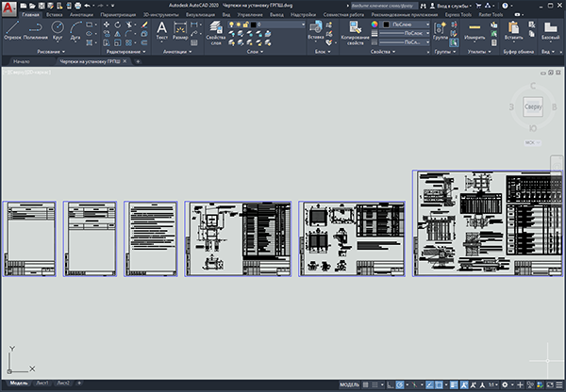Activate the Дуга arc tool
This screenshot has height=392, width=566.
tap(75, 30)
